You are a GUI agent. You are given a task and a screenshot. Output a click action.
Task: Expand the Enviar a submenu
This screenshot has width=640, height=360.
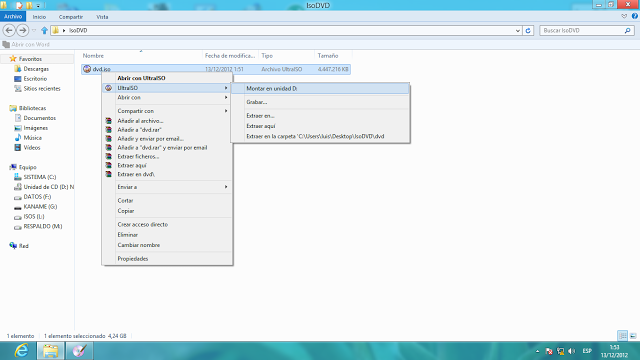167,187
